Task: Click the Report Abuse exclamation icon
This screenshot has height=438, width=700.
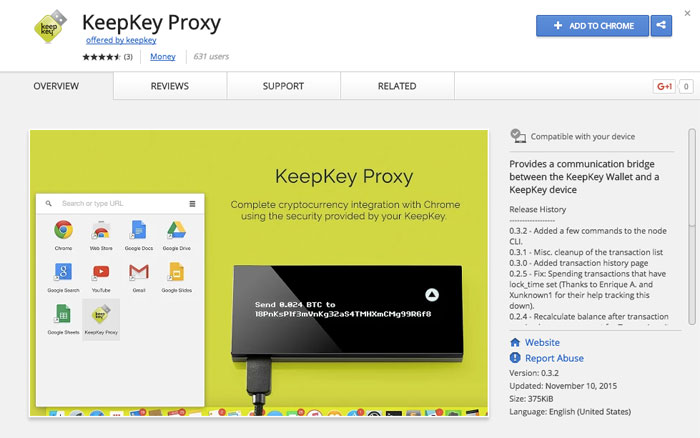Action: tap(515, 358)
